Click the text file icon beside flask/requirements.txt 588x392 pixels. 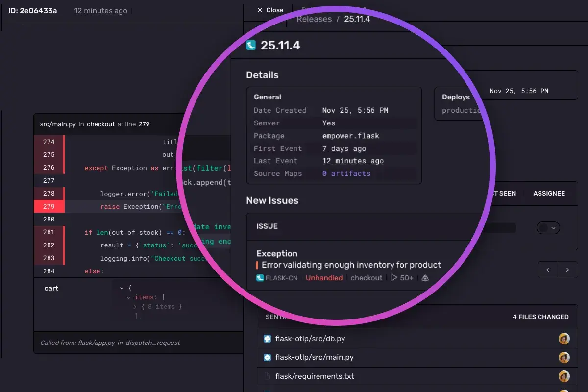point(267,376)
